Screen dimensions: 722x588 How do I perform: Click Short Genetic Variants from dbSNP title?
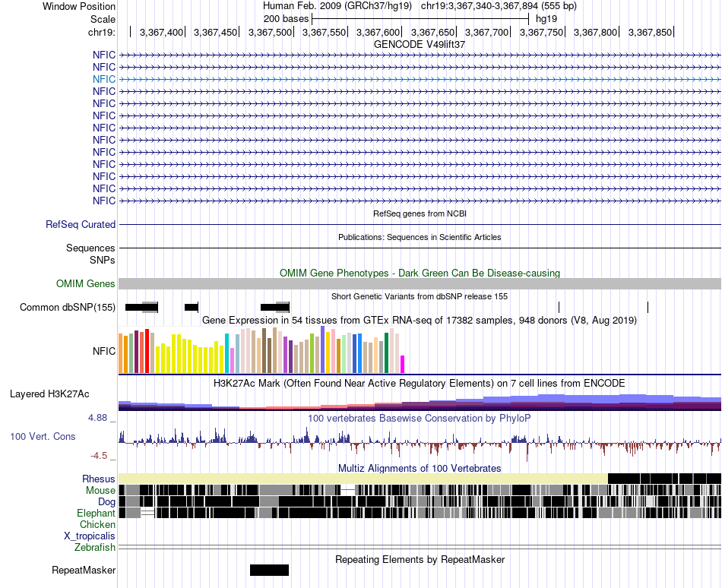[x=420, y=296]
